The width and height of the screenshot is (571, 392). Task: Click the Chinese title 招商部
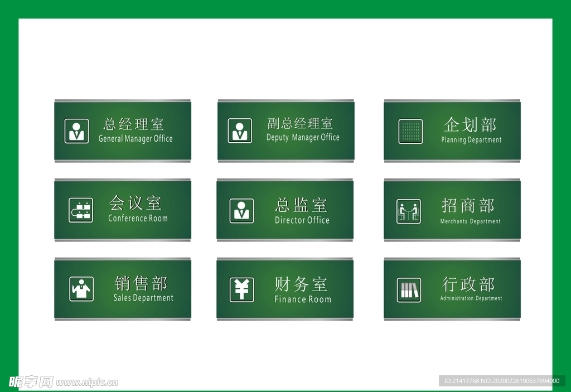coord(468,205)
